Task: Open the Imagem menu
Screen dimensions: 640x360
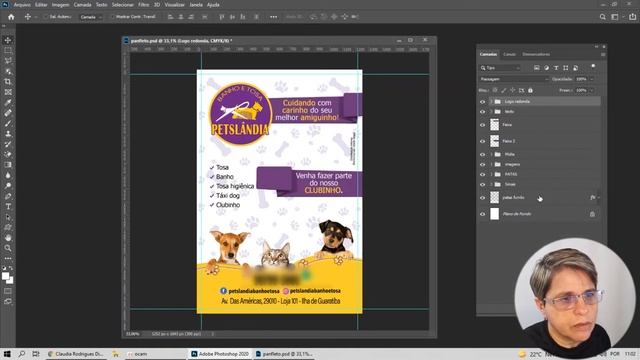Action: click(x=60, y=5)
